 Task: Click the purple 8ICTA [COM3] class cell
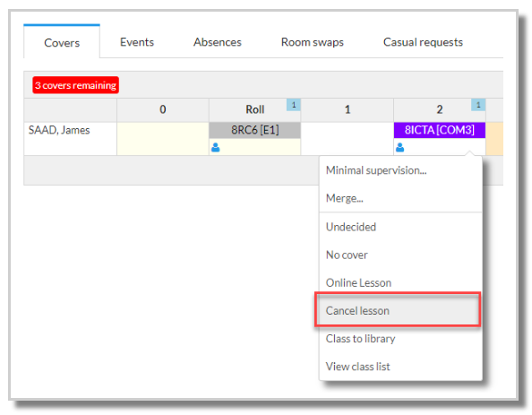pos(440,130)
